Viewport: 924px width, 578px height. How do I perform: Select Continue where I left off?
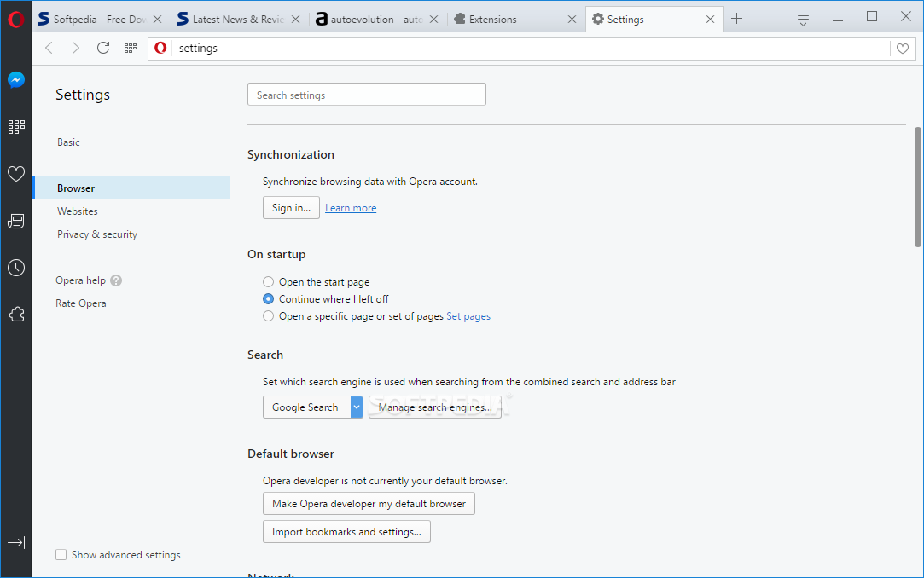coord(268,299)
